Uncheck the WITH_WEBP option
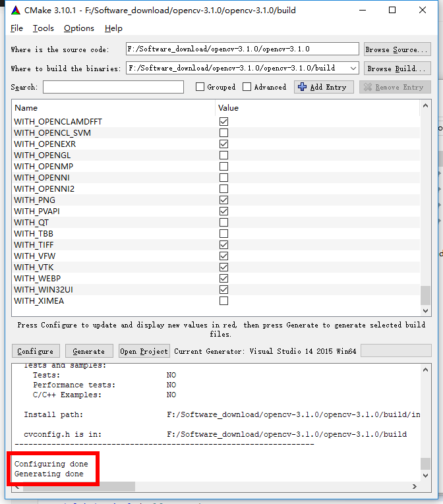This screenshot has height=504, width=443. click(223, 279)
